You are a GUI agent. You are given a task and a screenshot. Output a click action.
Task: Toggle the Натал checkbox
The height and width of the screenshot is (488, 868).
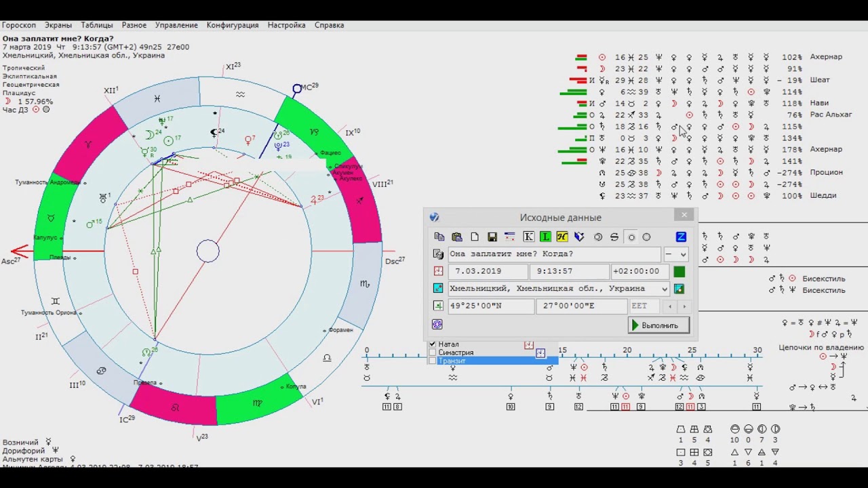432,344
